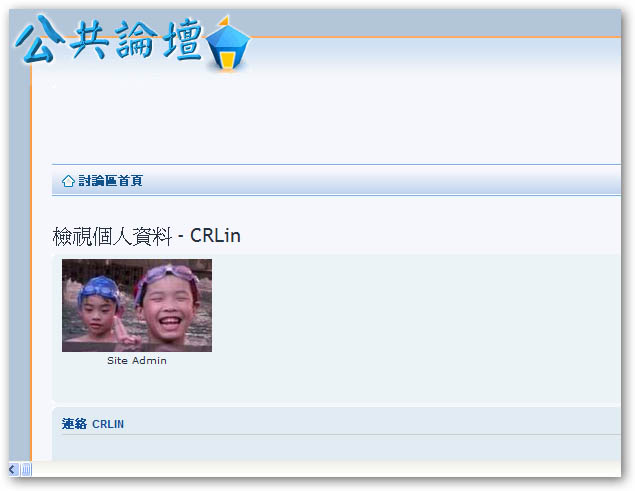Click the scroll-left arrow on horizontal scrollbar
The width and height of the screenshot is (635, 491).
13,470
